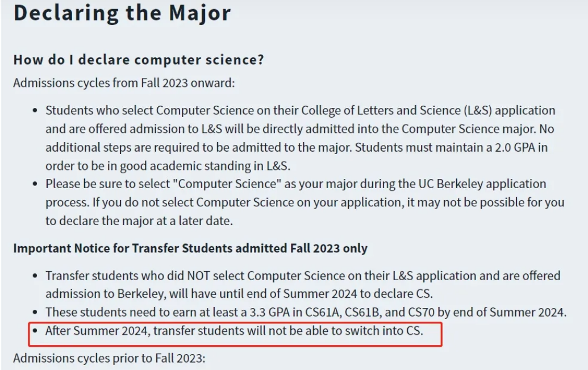Image resolution: width=588 pixels, height=370 pixels.
Task: Click highlighted 'After Summer 2024' bullet sentence
Action: [234, 331]
